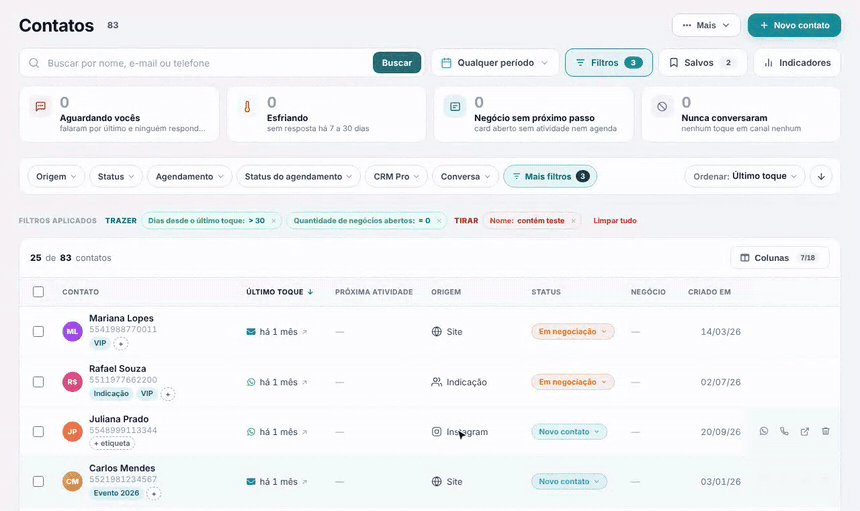Expand Status do agendamento dropdown
Screen dimensions: 860x511
(298, 177)
